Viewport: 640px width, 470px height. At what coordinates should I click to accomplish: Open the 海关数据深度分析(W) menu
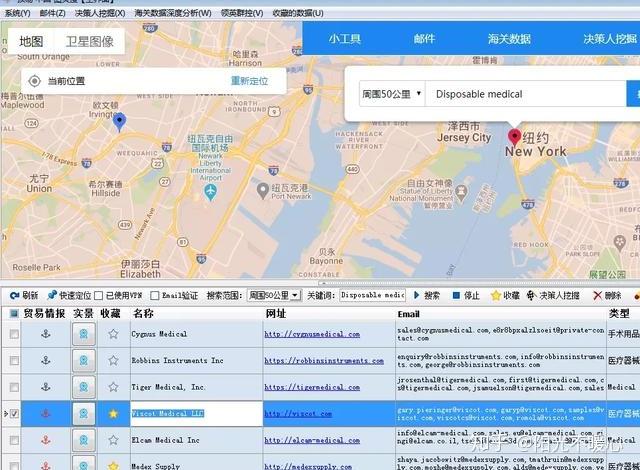[173, 13]
